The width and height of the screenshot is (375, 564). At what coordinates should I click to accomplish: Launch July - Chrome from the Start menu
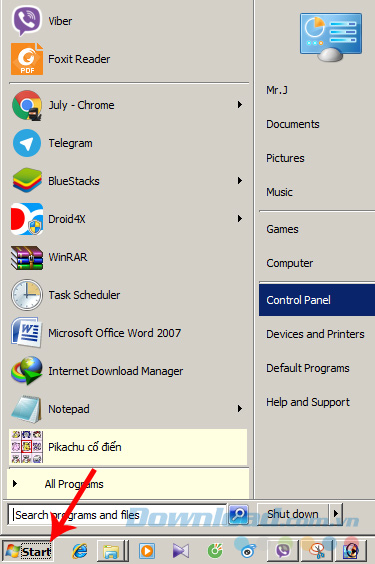[x=128, y=105]
